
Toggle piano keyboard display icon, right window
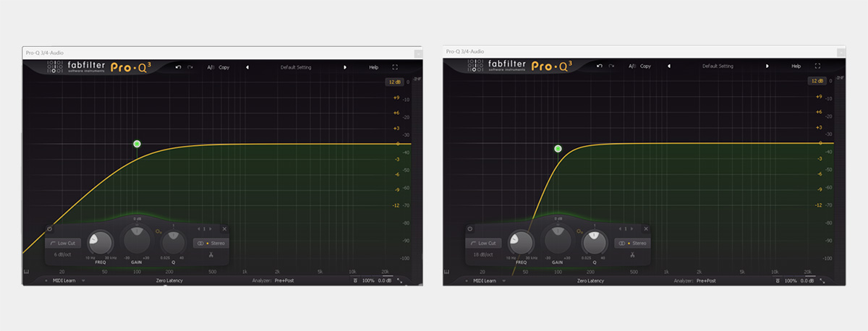[x=447, y=272]
